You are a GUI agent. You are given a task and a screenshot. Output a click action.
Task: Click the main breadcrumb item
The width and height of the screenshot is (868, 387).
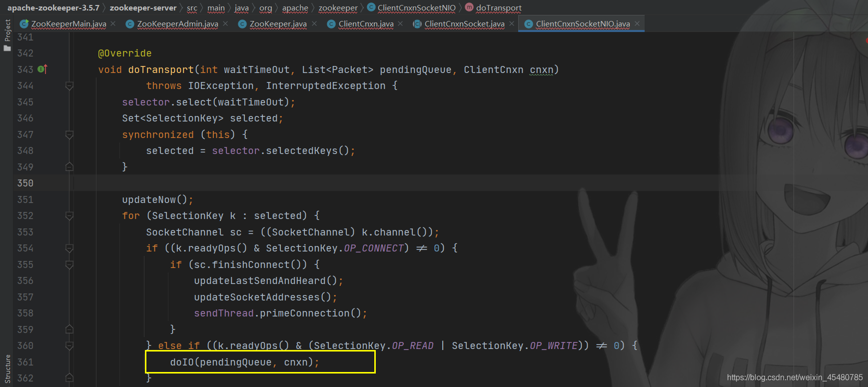click(216, 7)
